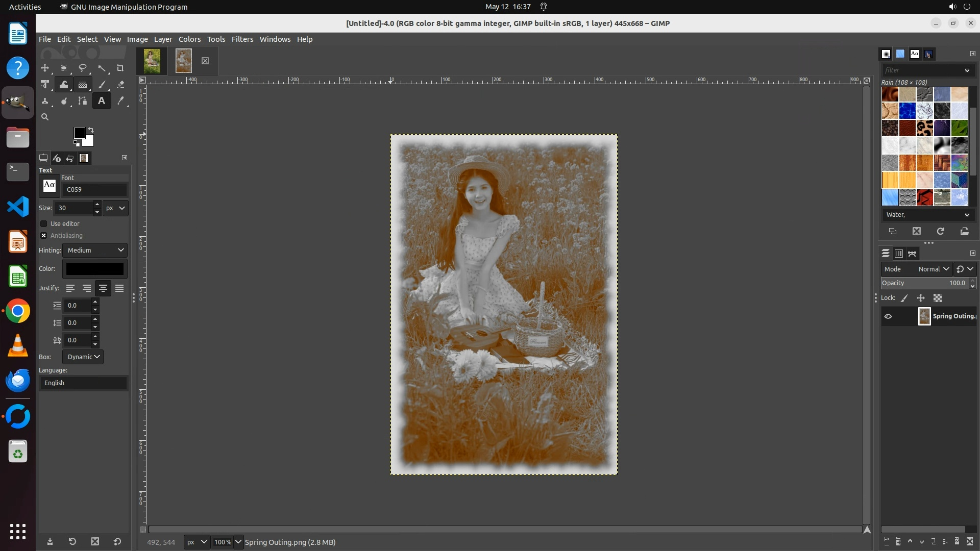Select the Fuzzy Select wand tool
Screen dimensions: 980x551
[x=102, y=68]
